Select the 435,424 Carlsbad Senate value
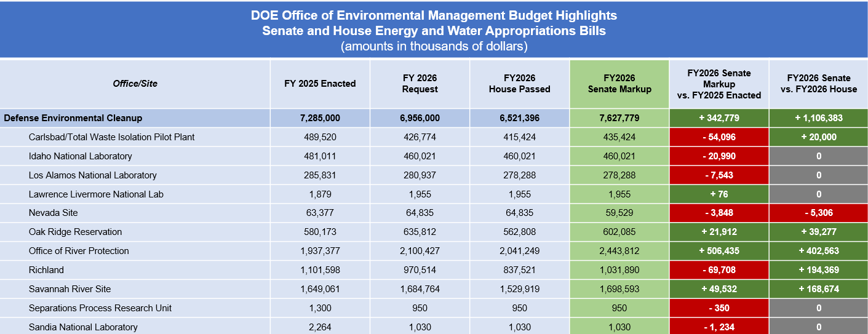 (619, 137)
